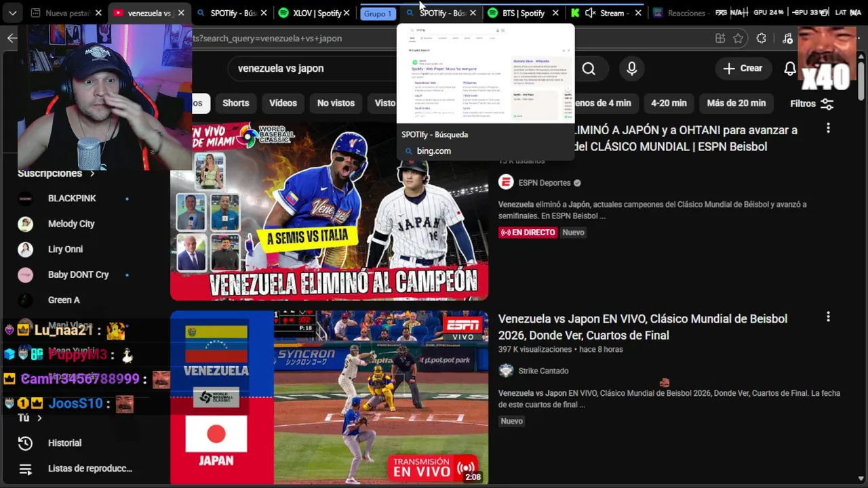Click the EN DIRECTO live badge
Image resolution: width=868 pixels, height=488 pixels.
coord(528,232)
